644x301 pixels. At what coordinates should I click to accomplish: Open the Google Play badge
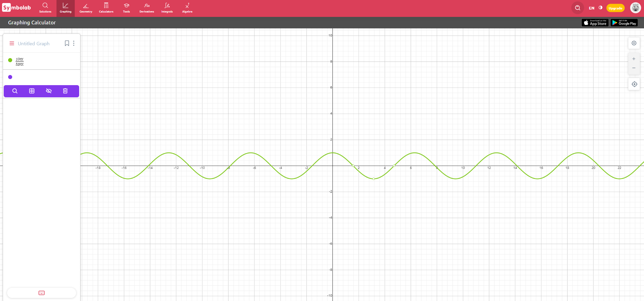[x=624, y=23]
